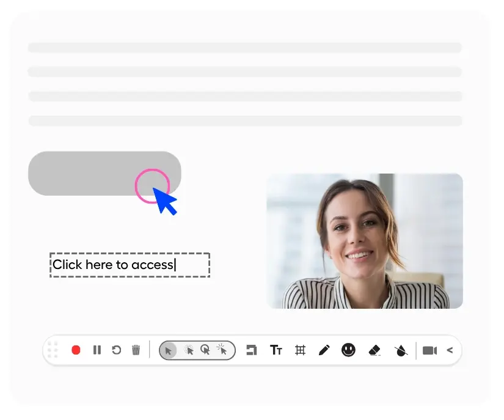Select the blur drop tool

click(x=400, y=350)
